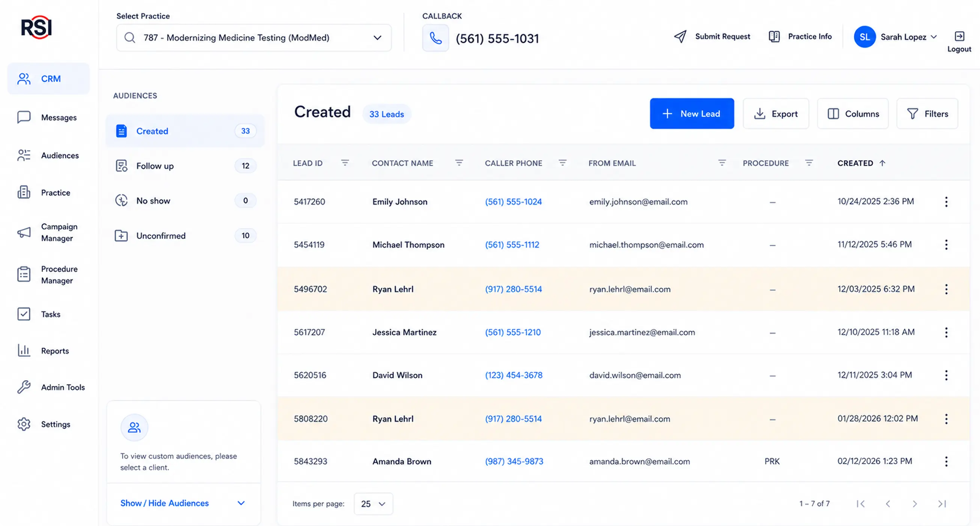Click the Filters button
The height and width of the screenshot is (526, 980).
pyautogui.click(x=927, y=113)
